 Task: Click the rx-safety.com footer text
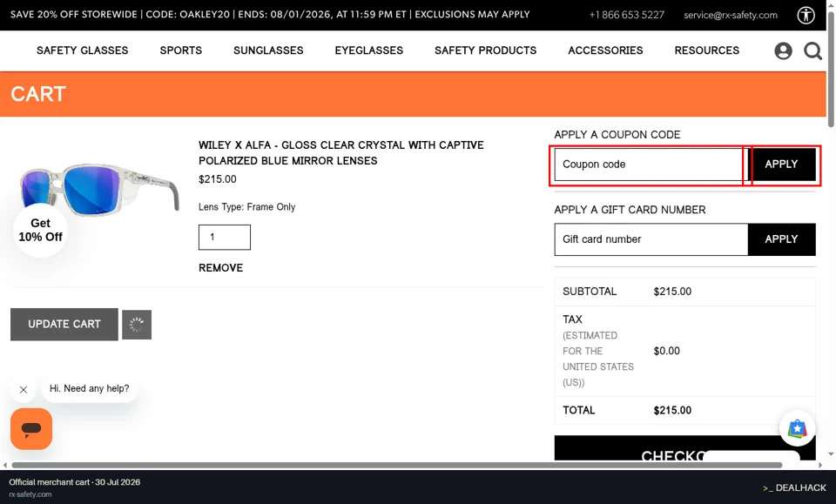[30, 494]
